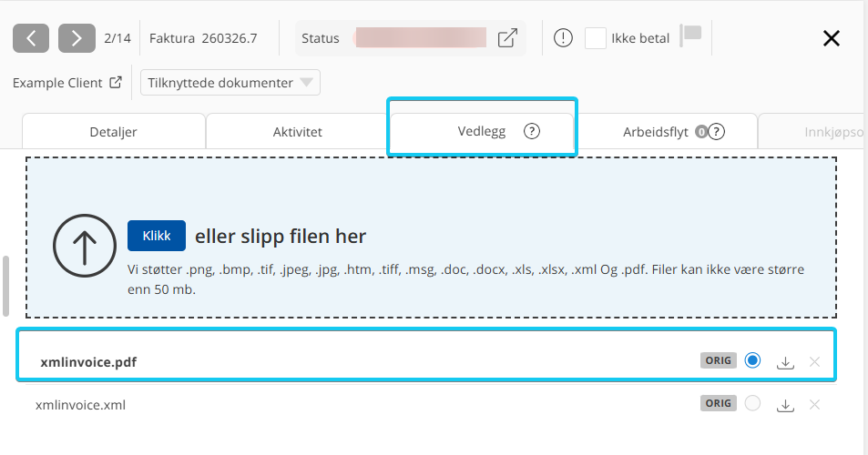
Task: Click the exclamation warning icon
Action: pos(563,38)
